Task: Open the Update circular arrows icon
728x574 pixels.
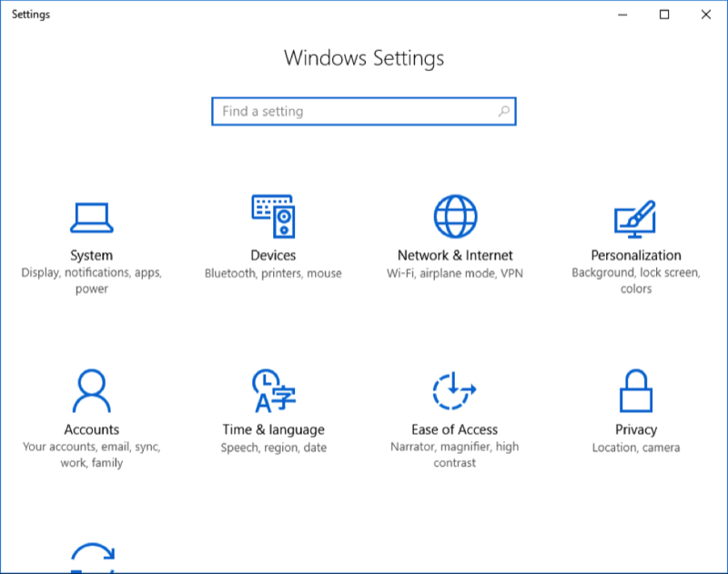Action: click(93, 558)
